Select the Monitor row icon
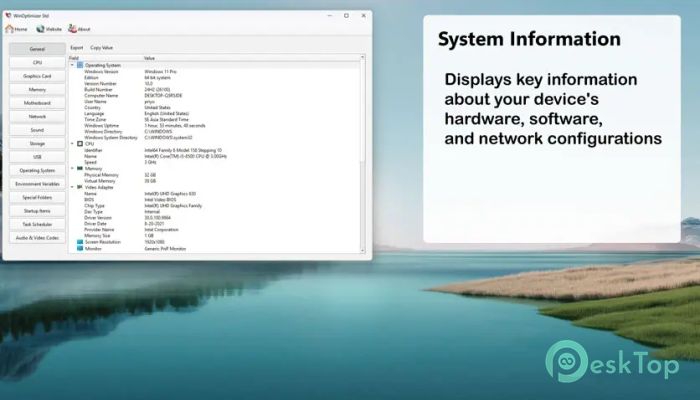 80,248
